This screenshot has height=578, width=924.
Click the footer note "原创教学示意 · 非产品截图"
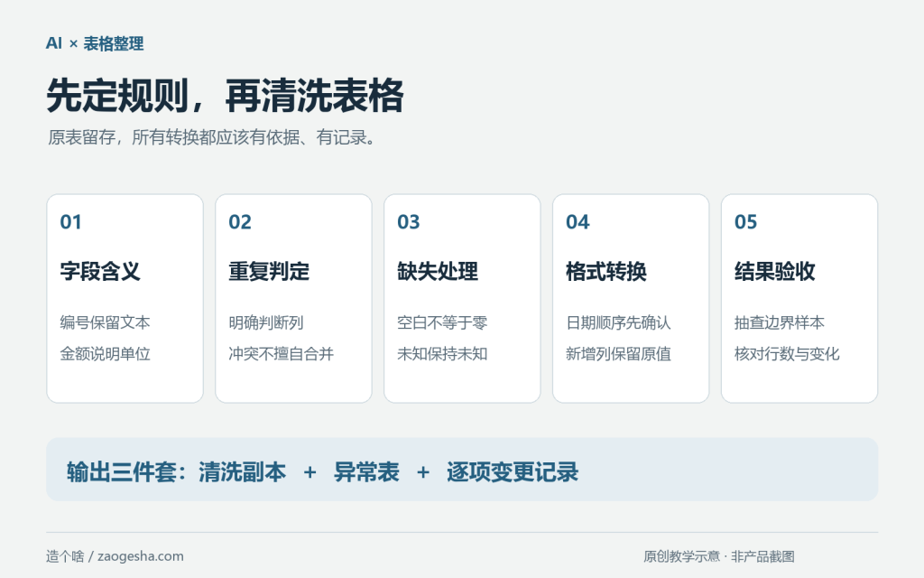tap(719, 556)
